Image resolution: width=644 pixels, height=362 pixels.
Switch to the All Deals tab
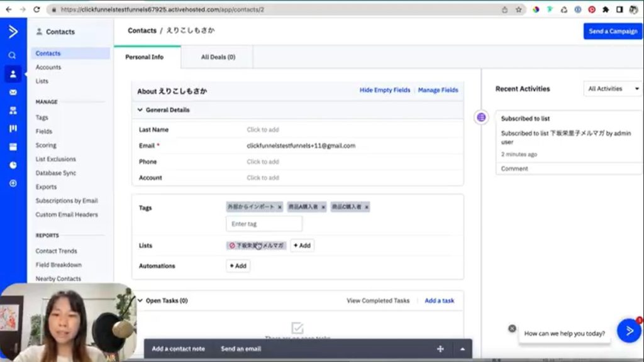point(218,57)
